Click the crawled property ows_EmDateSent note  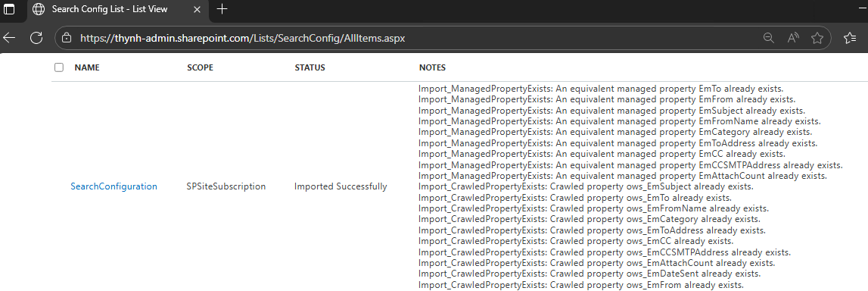(x=590, y=274)
